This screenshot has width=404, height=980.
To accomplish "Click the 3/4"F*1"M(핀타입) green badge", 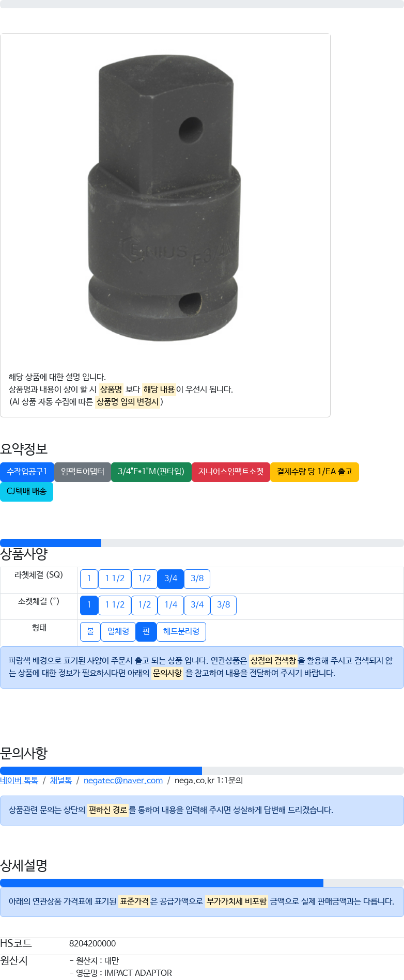I will (151, 472).
